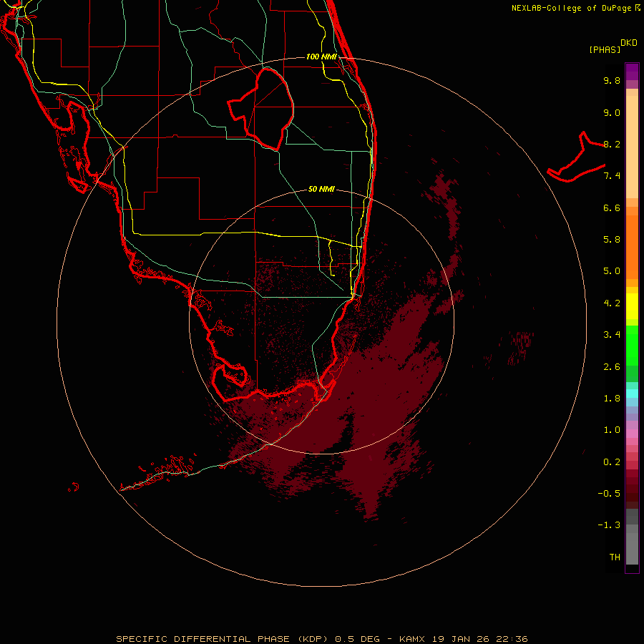Click the Specific Differential Phase KAMX caption
Viewport: 644px width, 644px height.
point(321,639)
